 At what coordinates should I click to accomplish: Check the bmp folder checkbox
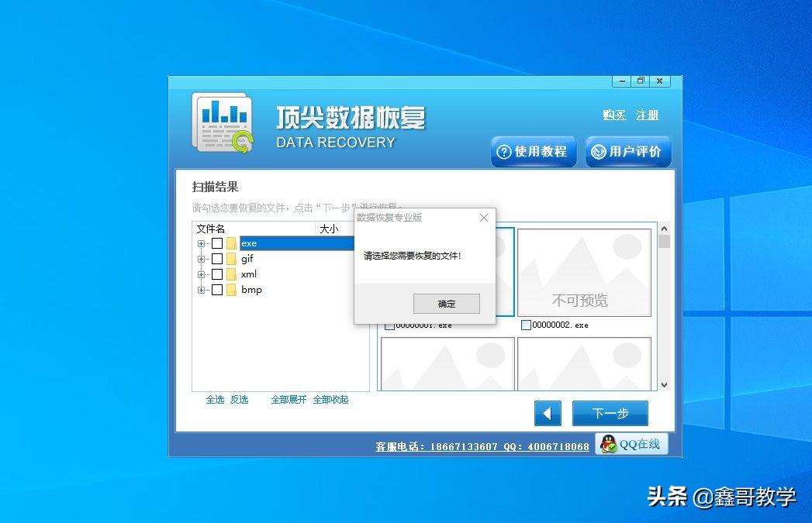pos(217,290)
